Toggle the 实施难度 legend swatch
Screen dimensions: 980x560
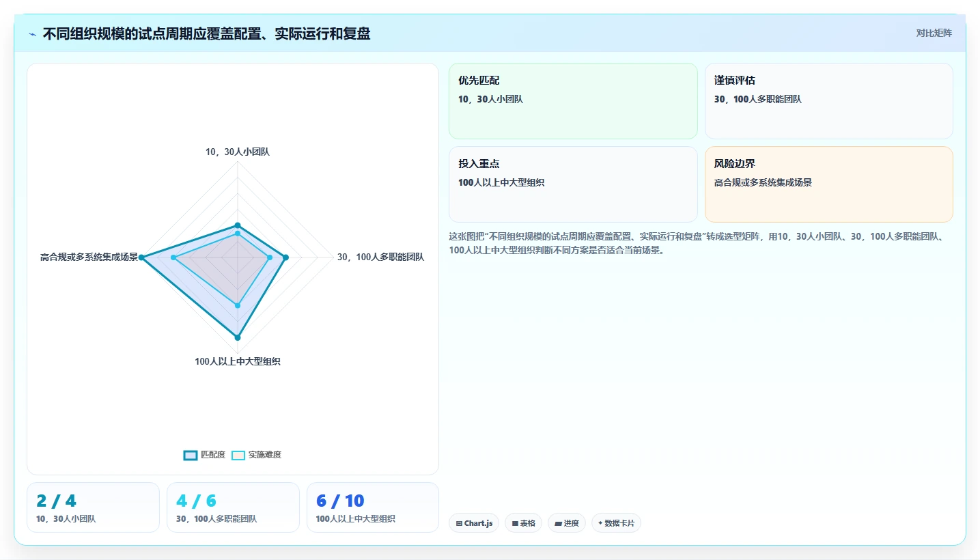point(238,455)
